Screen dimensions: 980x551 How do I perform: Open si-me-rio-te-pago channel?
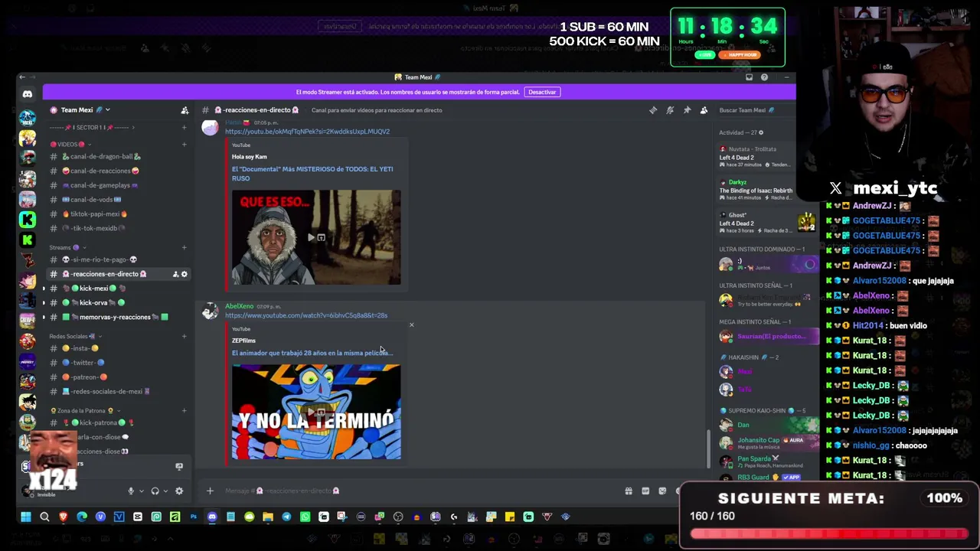click(118, 259)
